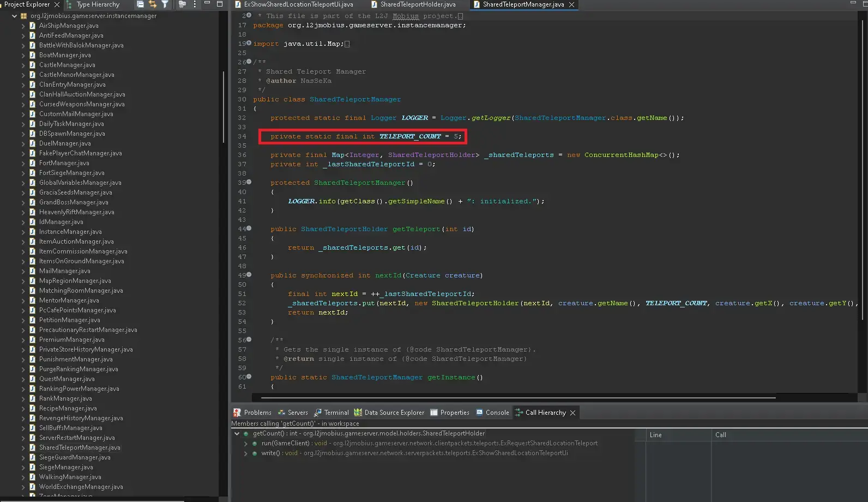Click the class name SharedTeleportManager on line 30
This screenshot has width=868, height=502.
click(x=355, y=99)
